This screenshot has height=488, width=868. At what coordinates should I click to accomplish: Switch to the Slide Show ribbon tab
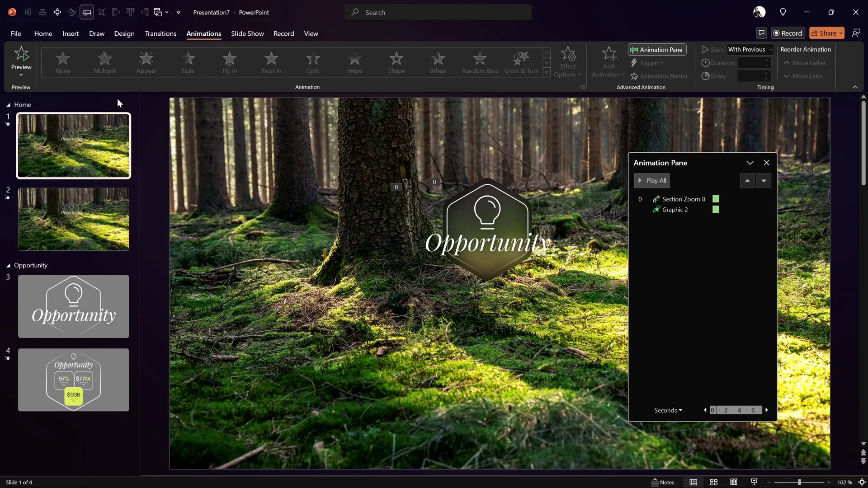pos(247,33)
